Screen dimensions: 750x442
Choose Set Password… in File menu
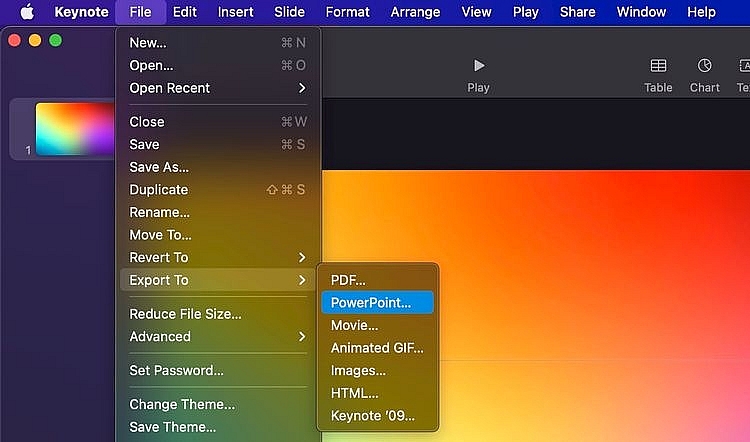(x=176, y=370)
